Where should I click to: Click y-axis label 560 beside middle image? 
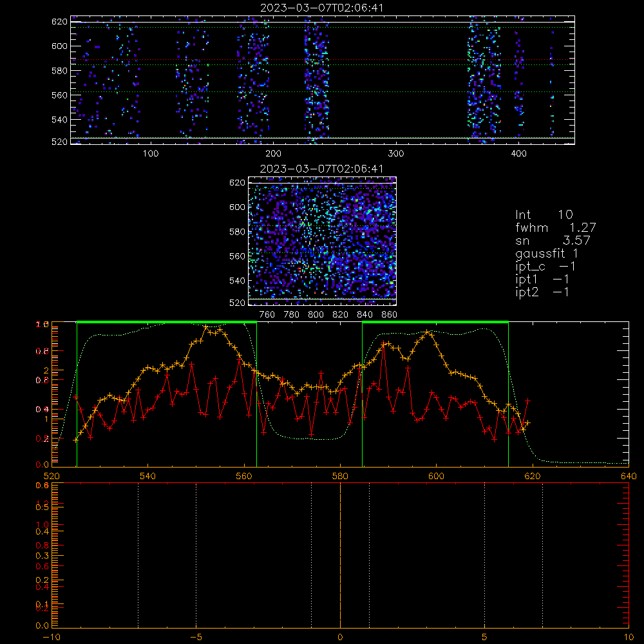point(237,256)
